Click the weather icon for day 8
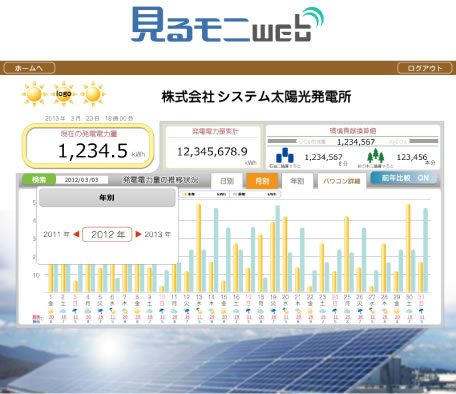This screenshot has width=456, height=394. click(x=137, y=311)
